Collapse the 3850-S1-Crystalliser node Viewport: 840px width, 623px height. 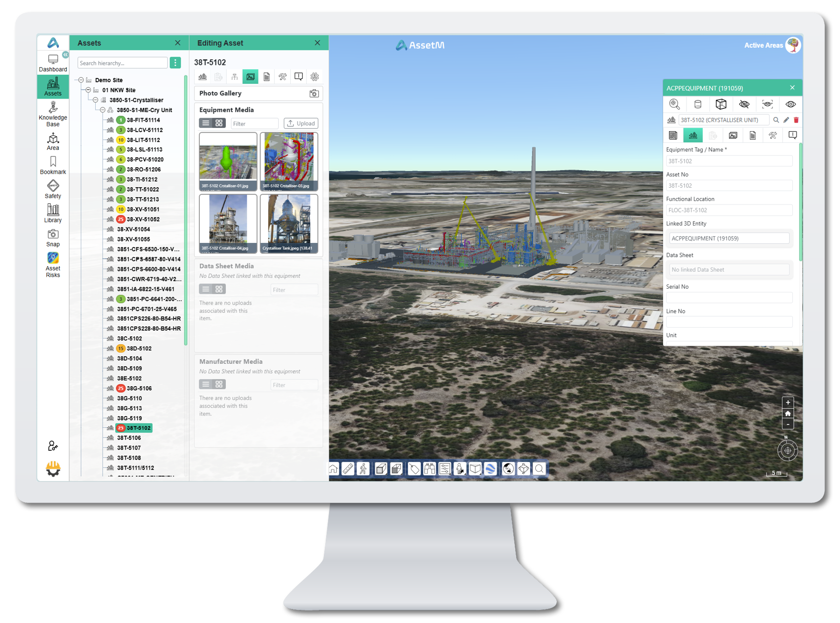point(96,100)
